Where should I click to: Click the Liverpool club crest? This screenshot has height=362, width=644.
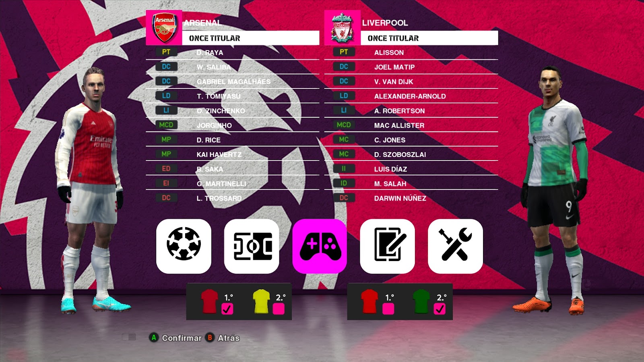[x=342, y=27]
